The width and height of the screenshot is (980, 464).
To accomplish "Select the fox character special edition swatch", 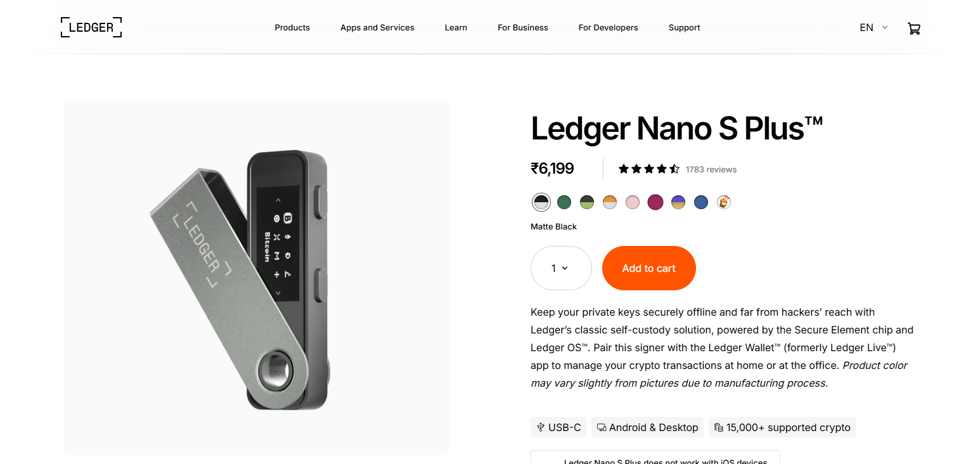I will point(723,202).
